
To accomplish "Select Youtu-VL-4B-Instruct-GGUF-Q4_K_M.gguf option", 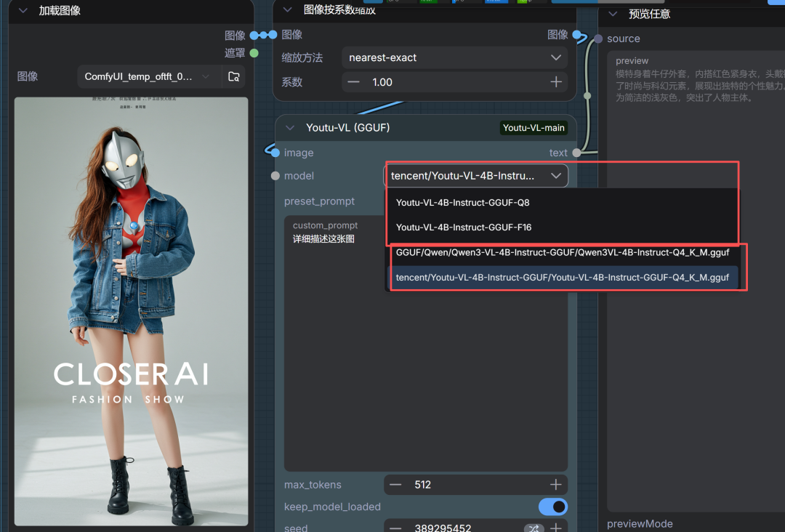I will [563, 277].
